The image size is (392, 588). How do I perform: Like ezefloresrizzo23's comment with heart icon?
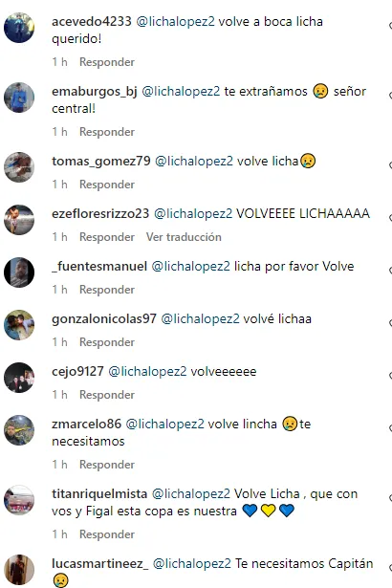pyautogui.click(x=390, y=217)
